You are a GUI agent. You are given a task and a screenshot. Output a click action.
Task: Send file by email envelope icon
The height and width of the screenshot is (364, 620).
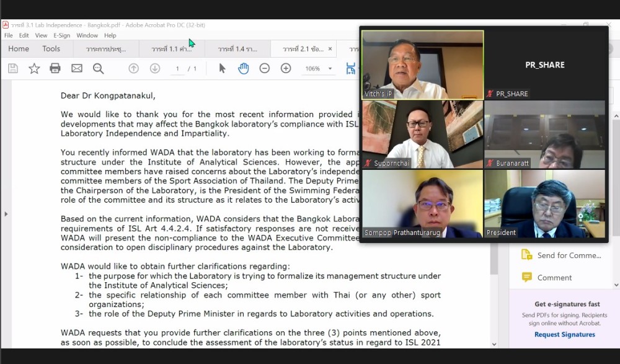(x=77, y=68)
